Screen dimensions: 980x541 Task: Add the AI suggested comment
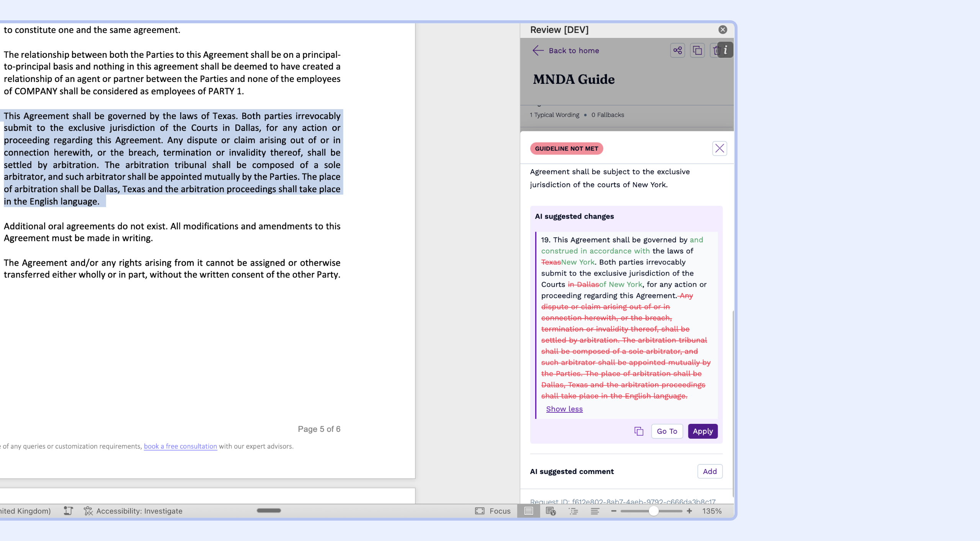[709, 471]
